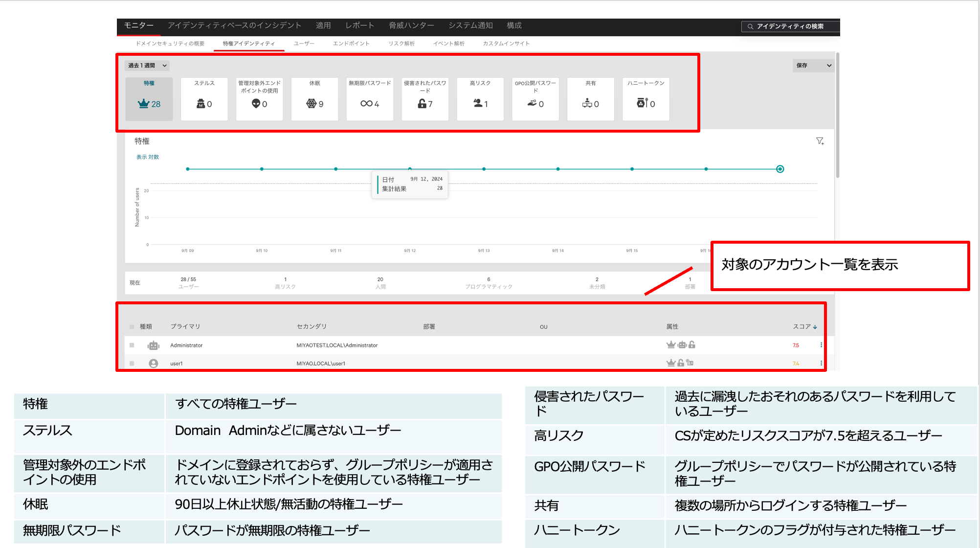Click the descending sort arrow beside スコア
980x548 pixels.
(x=815, y=327)
